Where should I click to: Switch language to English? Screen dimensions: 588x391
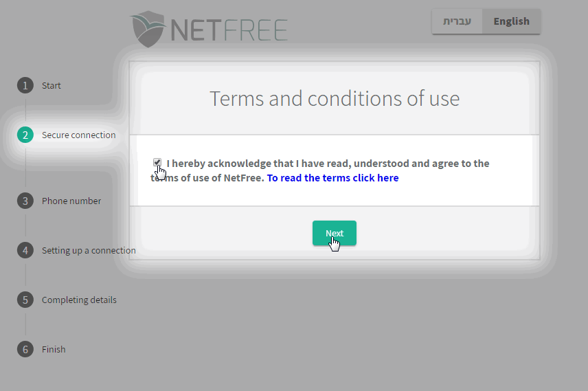click(512, 21)
